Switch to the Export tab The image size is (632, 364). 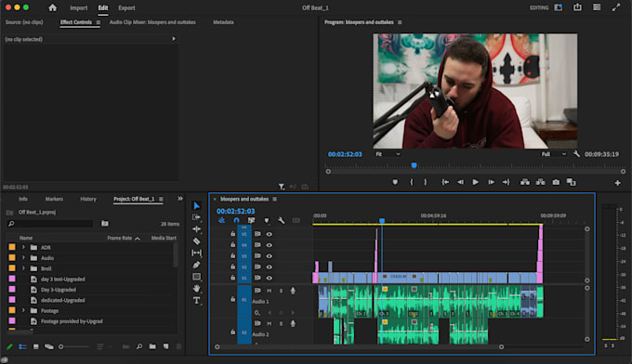click(x=126, y=7)
